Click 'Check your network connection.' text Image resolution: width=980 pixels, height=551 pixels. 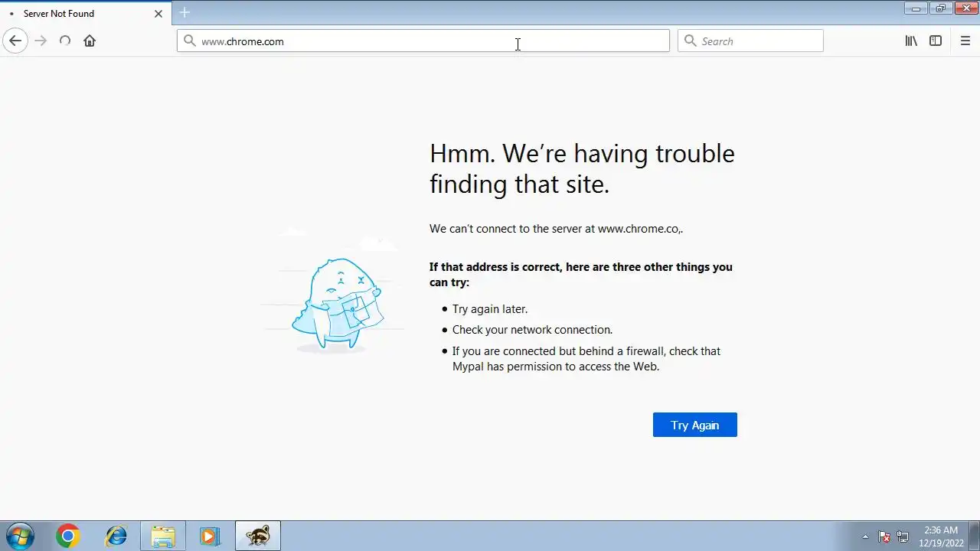pos(532,330)
